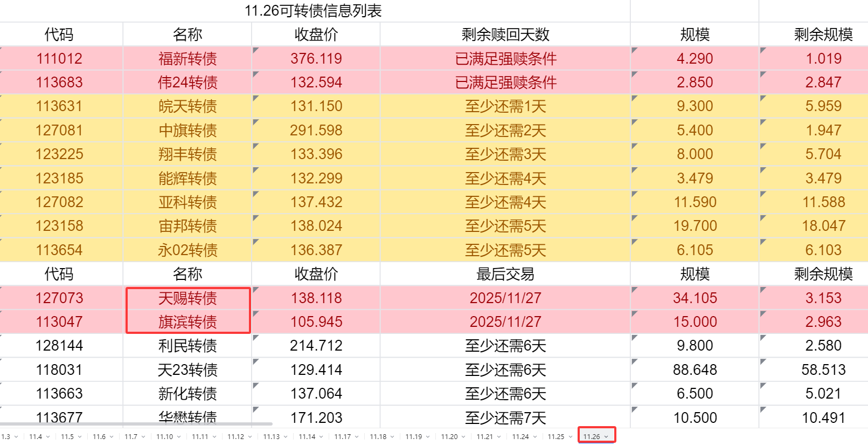Click the 伟24转债 name cell

click(188, 82)
